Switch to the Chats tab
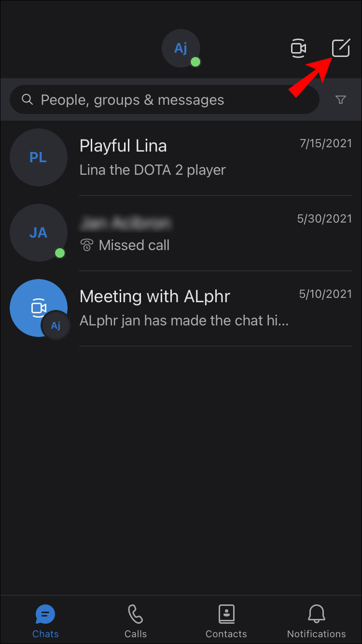The height and width of the screenshot is (644, 362). 45,622
